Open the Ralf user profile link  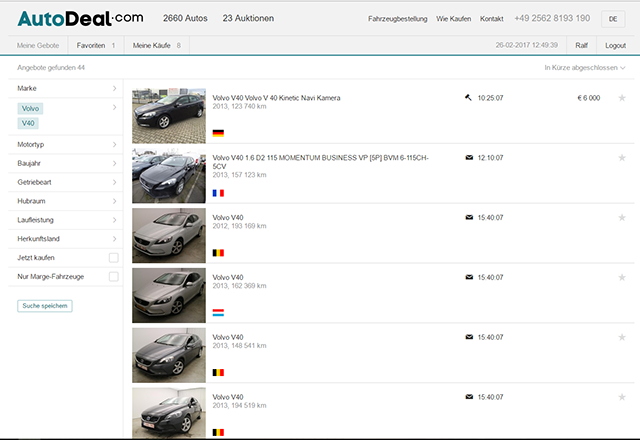582,45
